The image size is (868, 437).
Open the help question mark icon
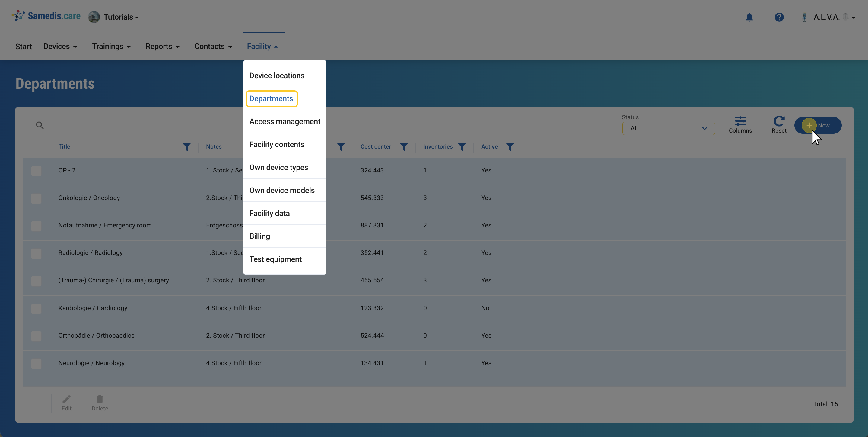(x=779, y=17)
